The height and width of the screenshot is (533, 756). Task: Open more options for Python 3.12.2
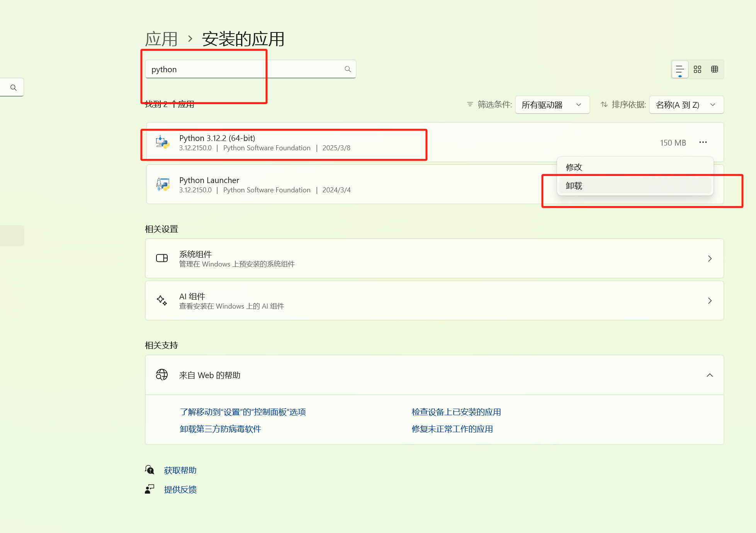[x=703, y=143]
